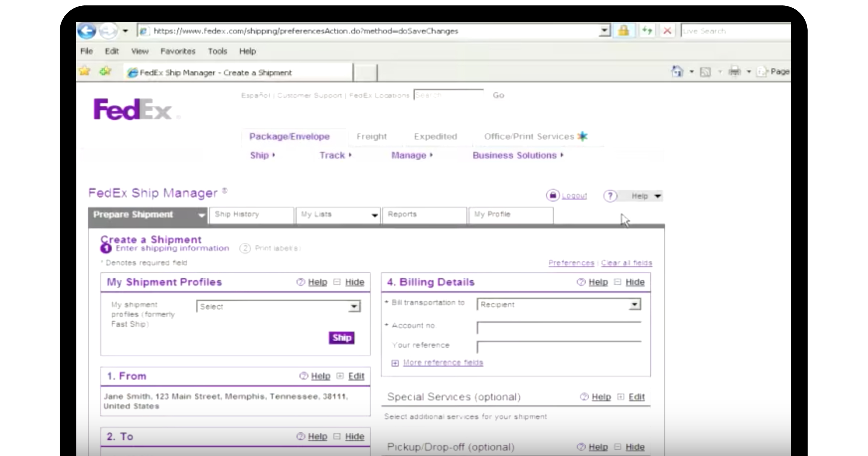
Task: Click the favorites star icon
Action: (85, 71)
